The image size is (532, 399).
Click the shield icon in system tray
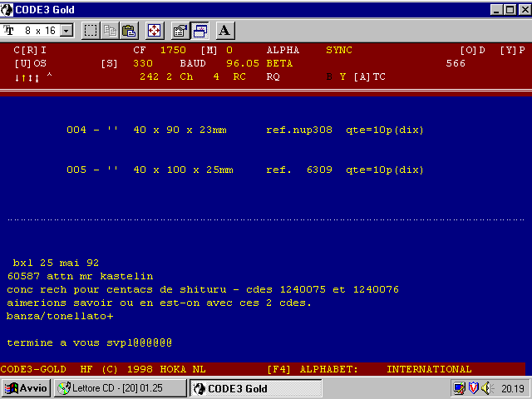point(474,388)
